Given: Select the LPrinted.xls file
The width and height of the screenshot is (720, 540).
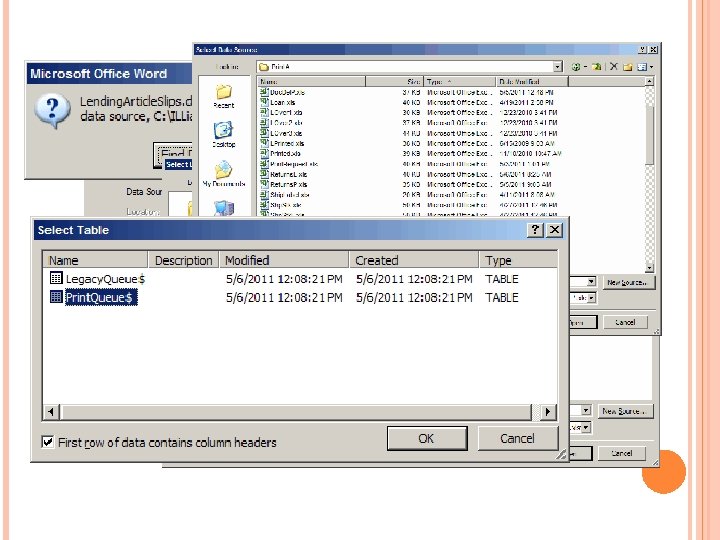Looking at the screenshot, I should pyautogui.click(x=287, y=143).
